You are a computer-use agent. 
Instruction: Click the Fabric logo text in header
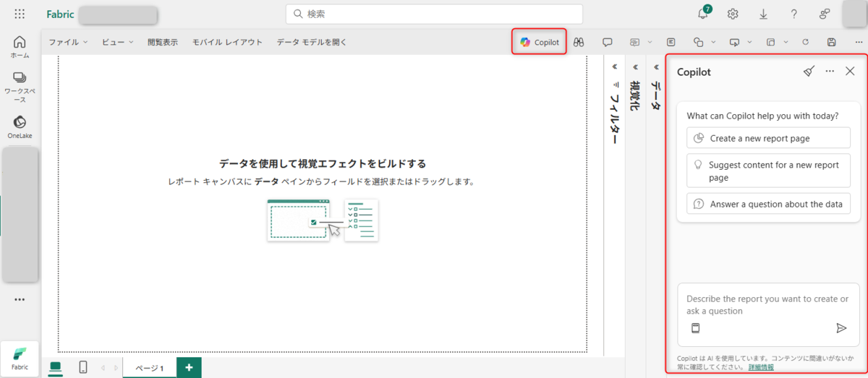coord(60,14)
